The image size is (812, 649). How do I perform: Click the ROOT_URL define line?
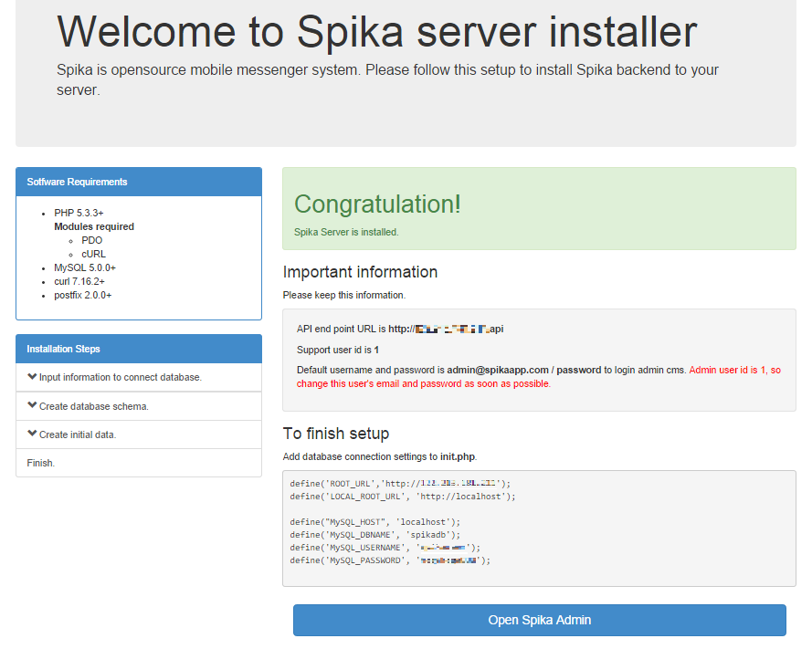pos(400,484)
